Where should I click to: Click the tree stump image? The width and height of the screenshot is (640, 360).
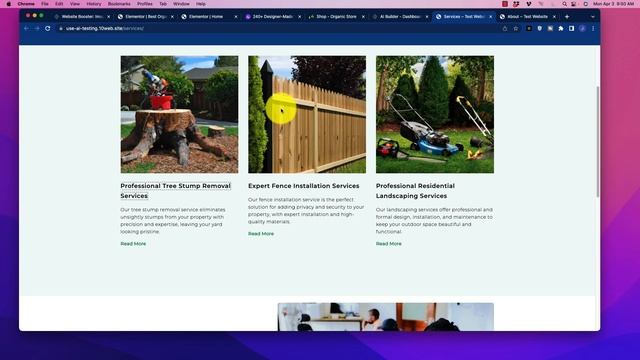click(x=179, y=114)
